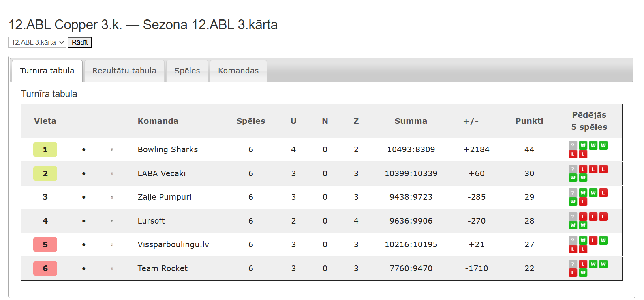Click the Team Rocket team logo icon
Viewport: 644px width, 300px height.
point(112,268)
